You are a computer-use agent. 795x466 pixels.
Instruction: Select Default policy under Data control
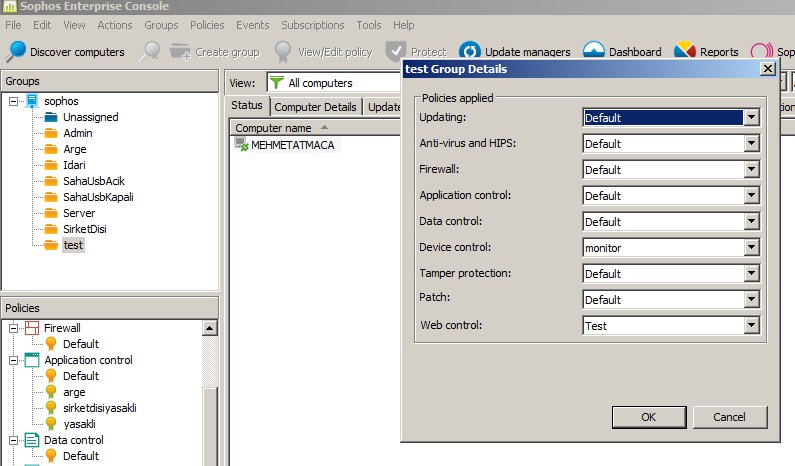81,456
